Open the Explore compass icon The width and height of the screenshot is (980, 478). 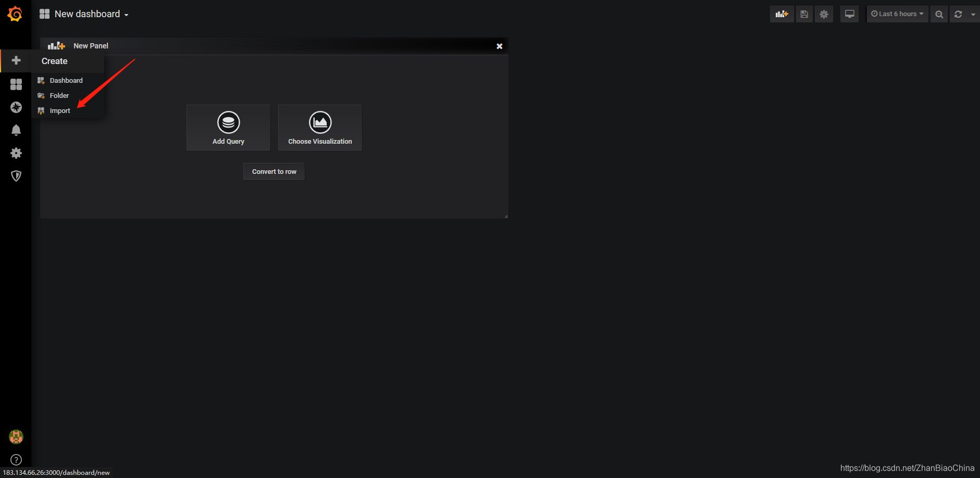[16, 107]
